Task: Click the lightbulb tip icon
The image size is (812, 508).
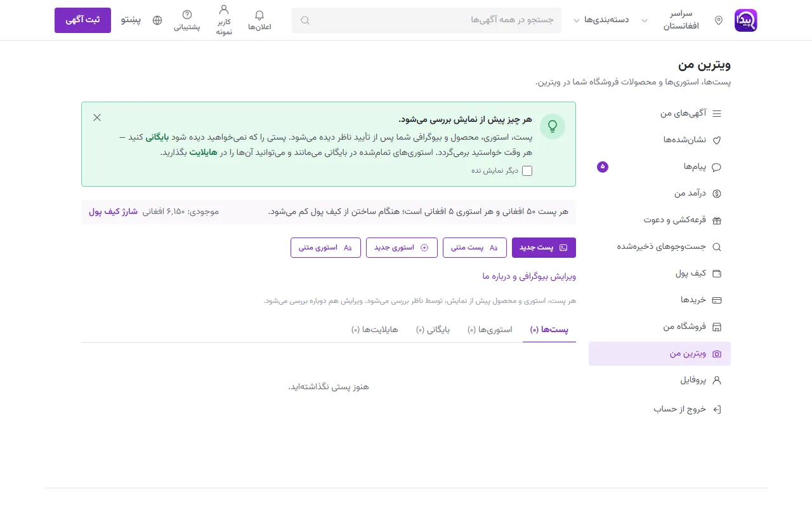Action: [x=553, y=126]
